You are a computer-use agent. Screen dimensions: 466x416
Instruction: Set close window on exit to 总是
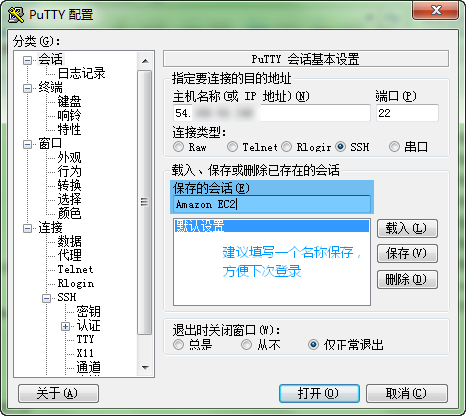tap(178, 345)
